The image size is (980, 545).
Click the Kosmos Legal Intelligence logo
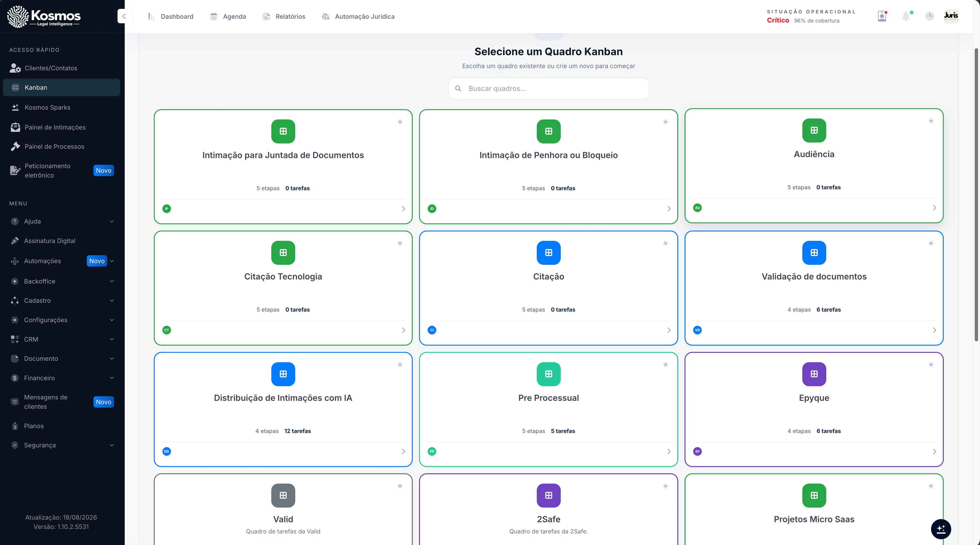(44, 16)
